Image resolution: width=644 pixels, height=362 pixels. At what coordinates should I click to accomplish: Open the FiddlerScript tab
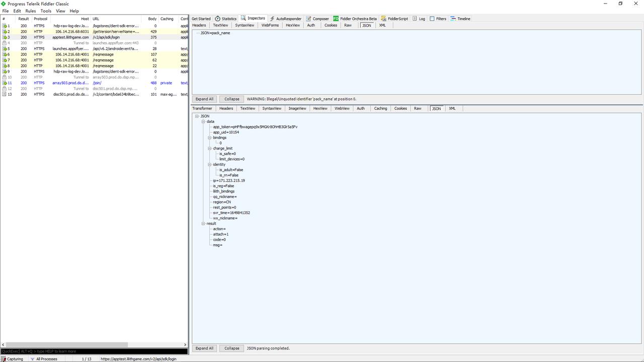coord(394,19)
